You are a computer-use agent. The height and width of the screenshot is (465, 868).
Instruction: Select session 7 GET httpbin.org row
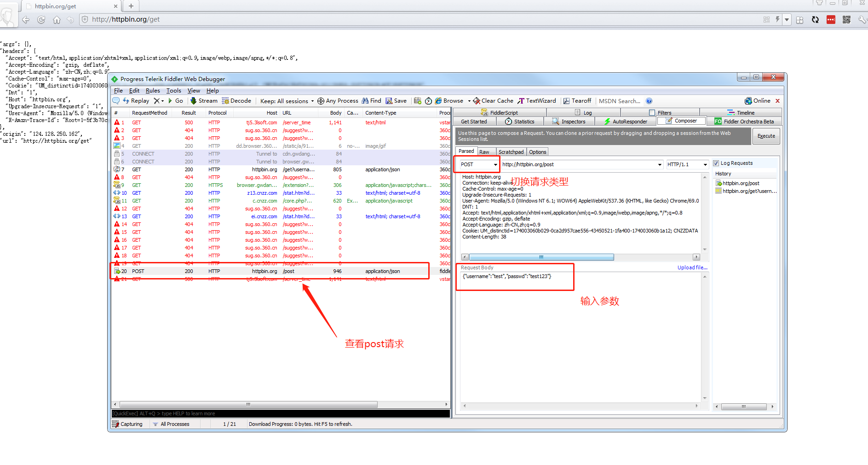coord(281,169)
